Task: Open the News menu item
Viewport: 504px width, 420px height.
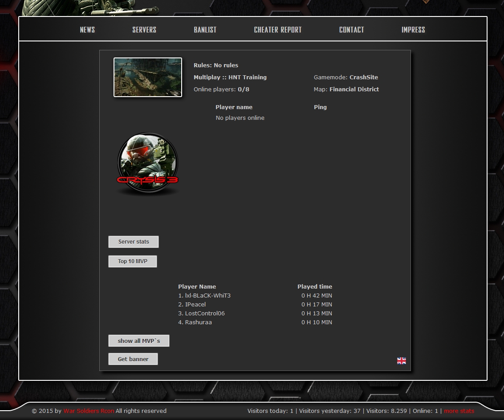Action: pos(87,30)
